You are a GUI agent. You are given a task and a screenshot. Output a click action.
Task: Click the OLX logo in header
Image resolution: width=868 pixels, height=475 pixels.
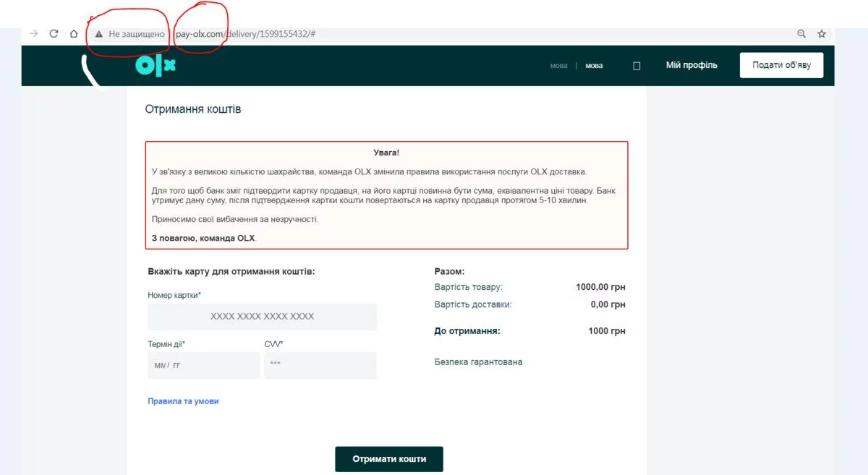156,66
